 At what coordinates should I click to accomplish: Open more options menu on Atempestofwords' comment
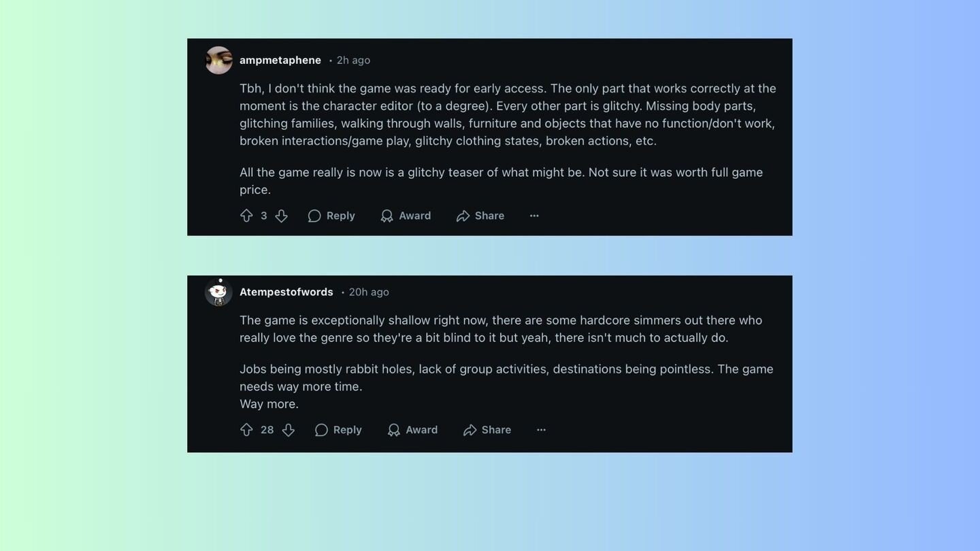click(x=541, y=430)
